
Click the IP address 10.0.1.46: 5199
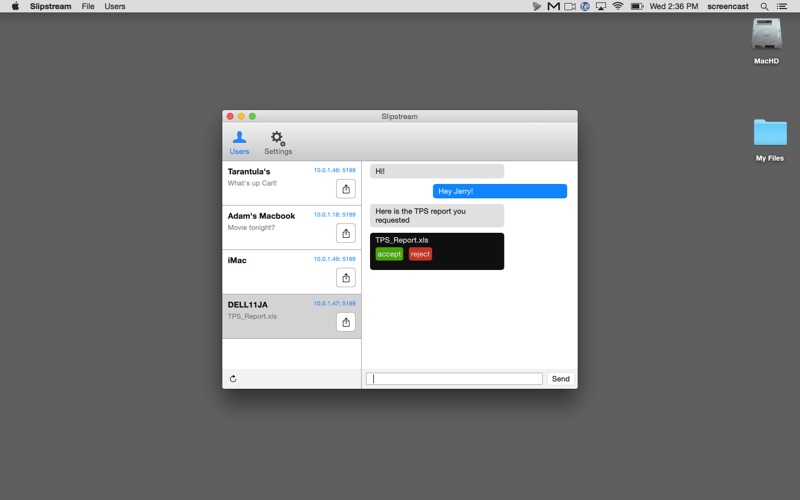coord(335,170)
